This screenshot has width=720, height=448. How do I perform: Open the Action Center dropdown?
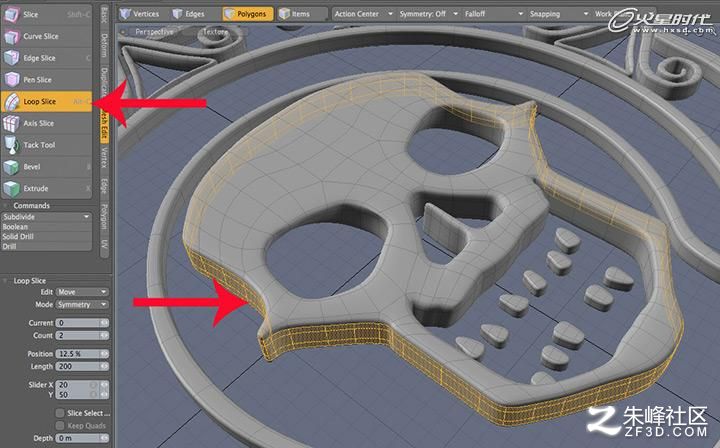[x=363, y=14]
